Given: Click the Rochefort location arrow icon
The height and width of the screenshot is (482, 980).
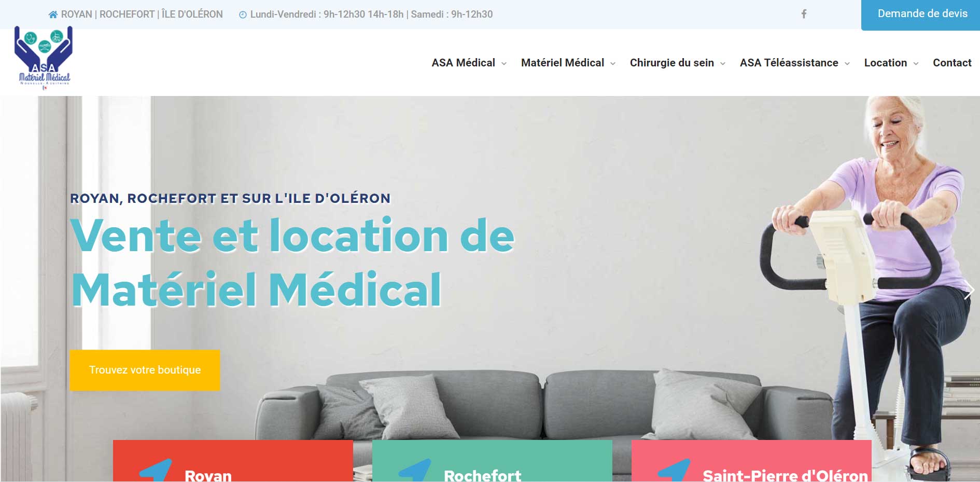Looking at the screenshot, I should [x=415, y=470].
